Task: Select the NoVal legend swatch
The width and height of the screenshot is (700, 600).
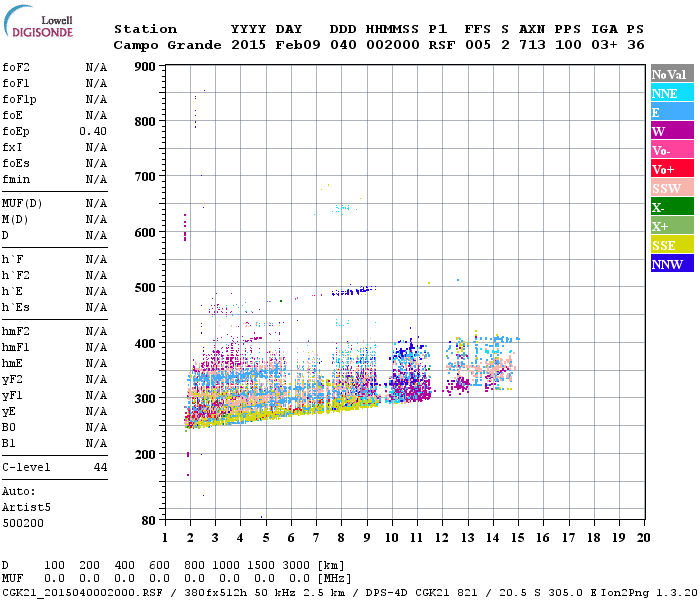Action: coord(672,74)
